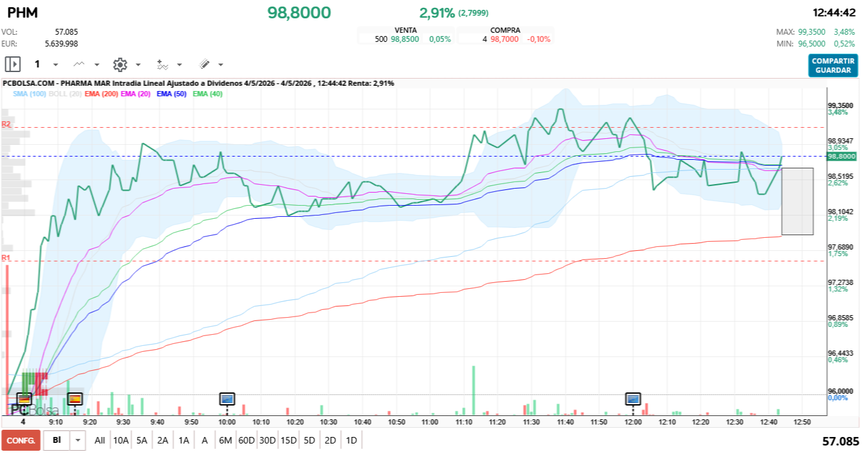Click the grey projection box at chart's right edge
Image resolution: width=868 pixels, height=454 pixels.
coord(797,201)
